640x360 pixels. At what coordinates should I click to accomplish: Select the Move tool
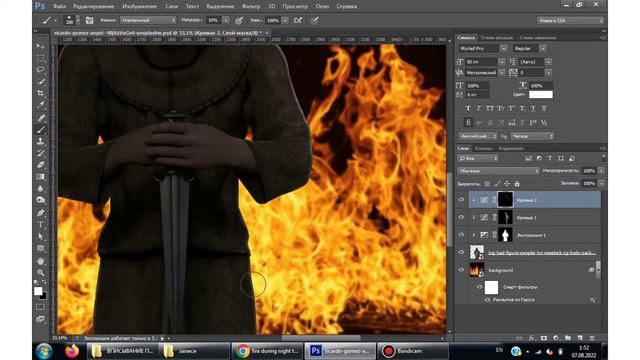40,47
